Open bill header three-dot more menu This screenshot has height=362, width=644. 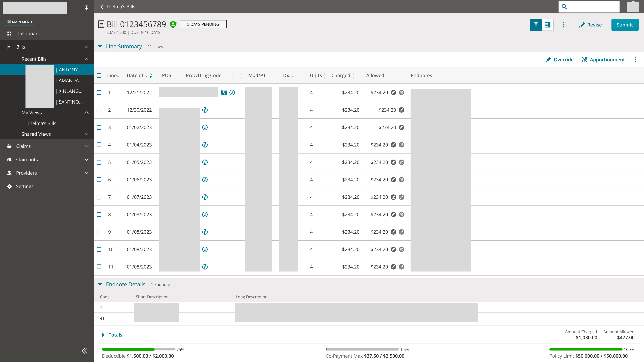[x=563, y=25]
